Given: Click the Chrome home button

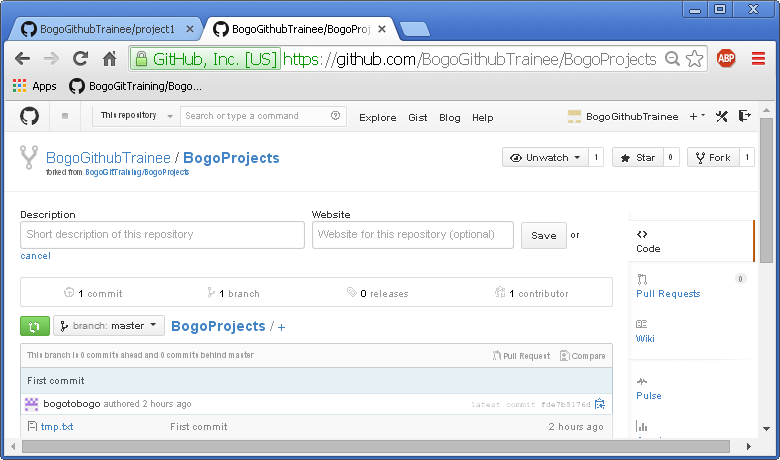Looking at the screenshot, I should point(109,59).
